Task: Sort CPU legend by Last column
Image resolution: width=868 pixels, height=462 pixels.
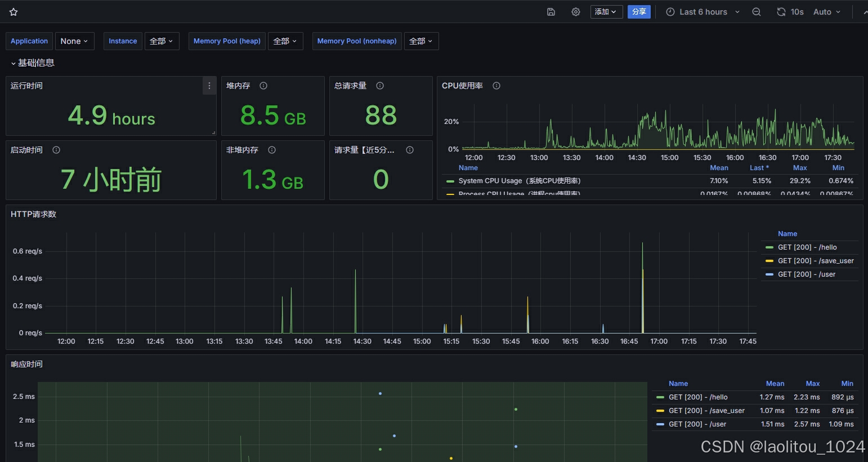Action: (x=759, y=168)
